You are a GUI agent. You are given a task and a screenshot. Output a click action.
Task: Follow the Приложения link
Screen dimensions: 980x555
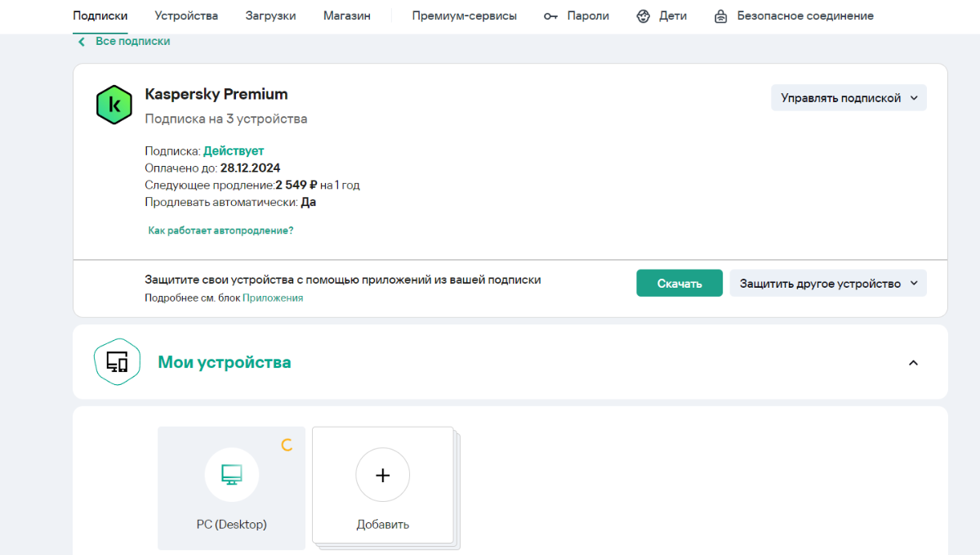point(273,298)
